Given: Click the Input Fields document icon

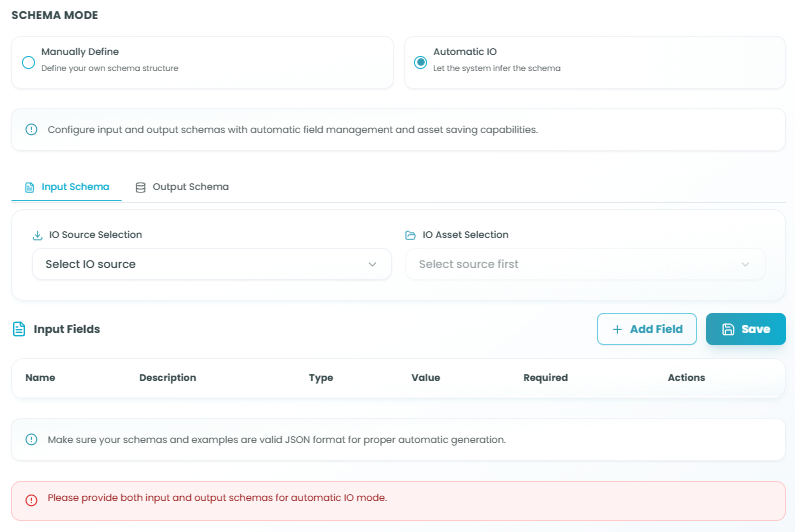Looking at the screenshot, I should tap(19, 329).
